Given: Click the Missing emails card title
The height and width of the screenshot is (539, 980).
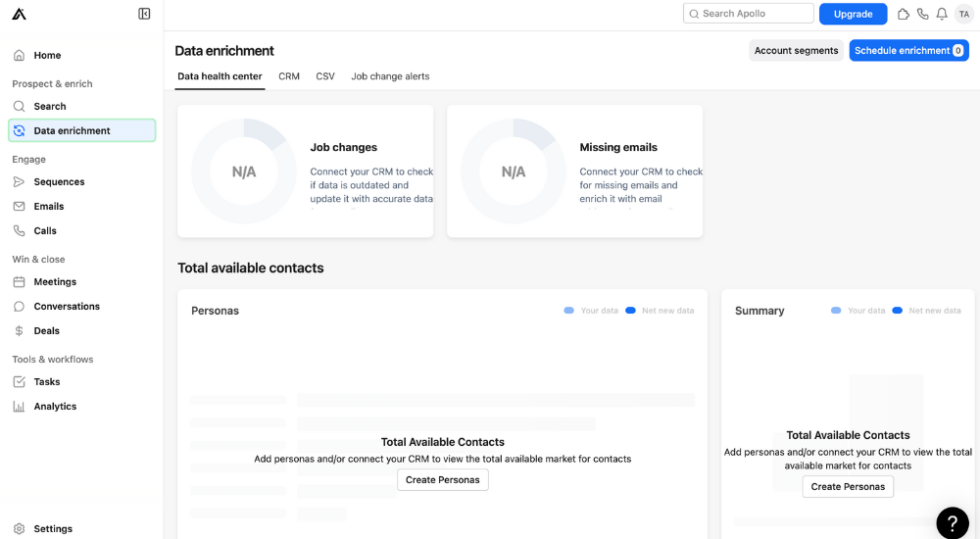Looking at the screenshot, I should [x=618, y=148].
